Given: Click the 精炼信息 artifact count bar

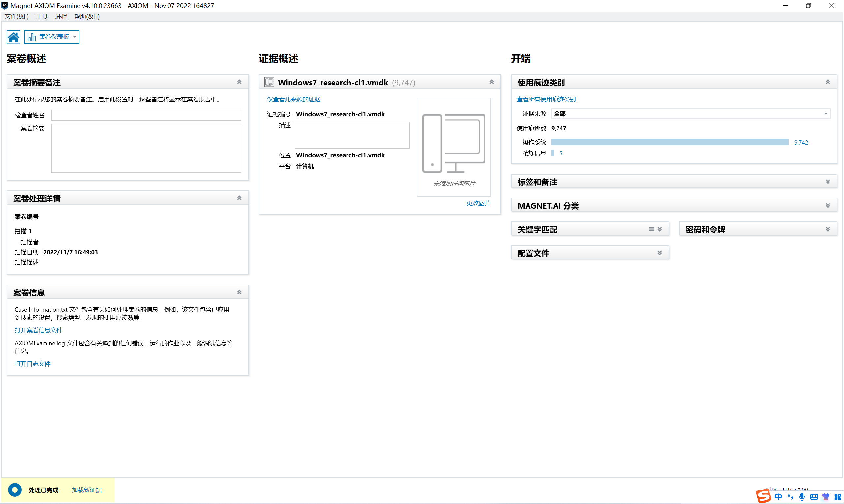Looking at the screenshot, I should coord(553,153).
